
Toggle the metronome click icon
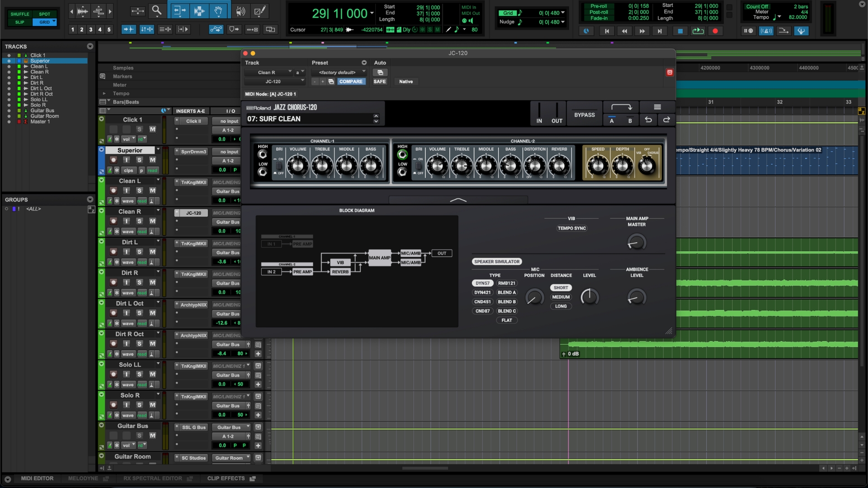tap(765, 31)
